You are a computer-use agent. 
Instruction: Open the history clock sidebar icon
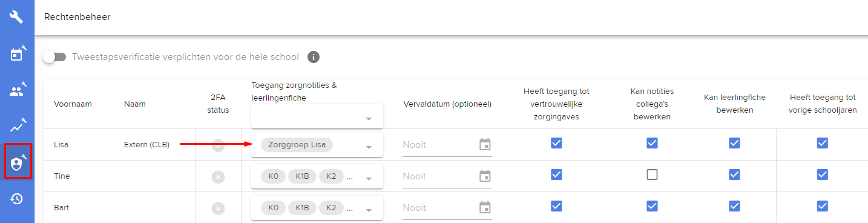pos(17,198)
